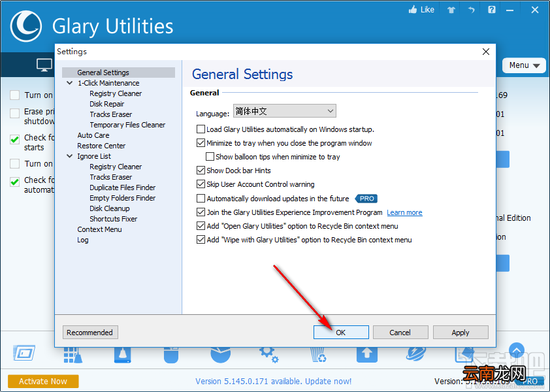Click the Like thumbs-up icon
The height and width of the screenshot is (392, 550).
pos(413,10)
